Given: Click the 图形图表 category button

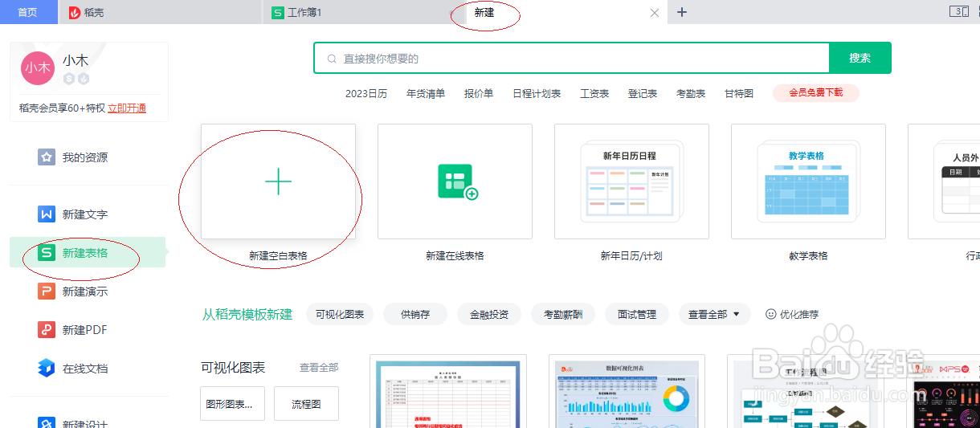Looking at the screenshot, I should [x=232, y=404].
